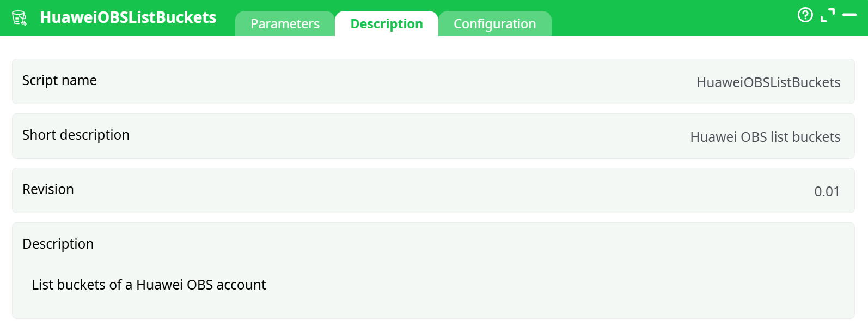Click the Description section header
The height and width of the screenshot is (325, 868).
click(58, 244)
